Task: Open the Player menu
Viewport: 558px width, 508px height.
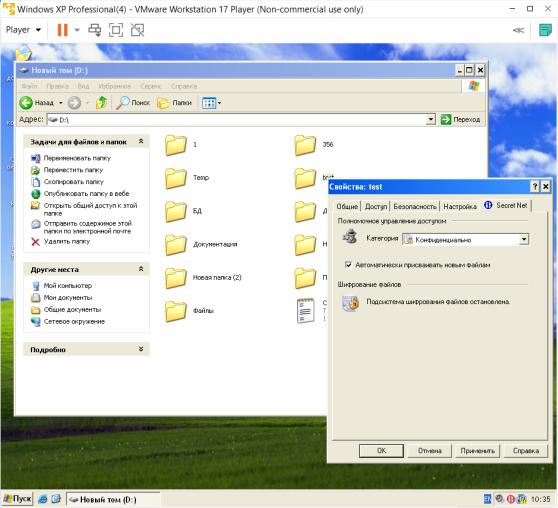Action: 23,30
